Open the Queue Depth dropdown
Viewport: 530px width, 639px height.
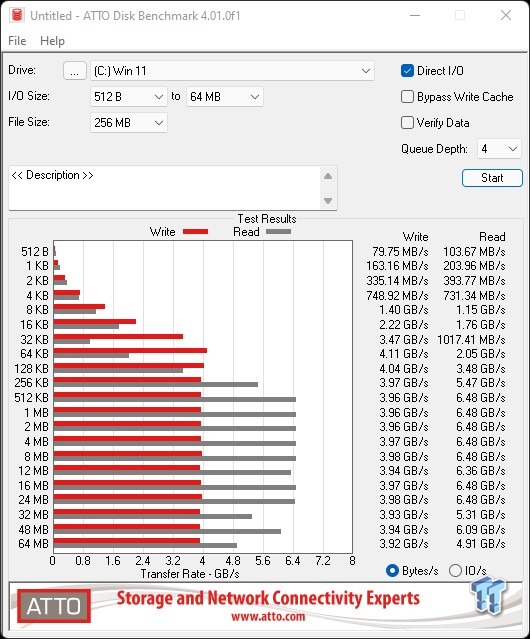[x=499, y=149]
